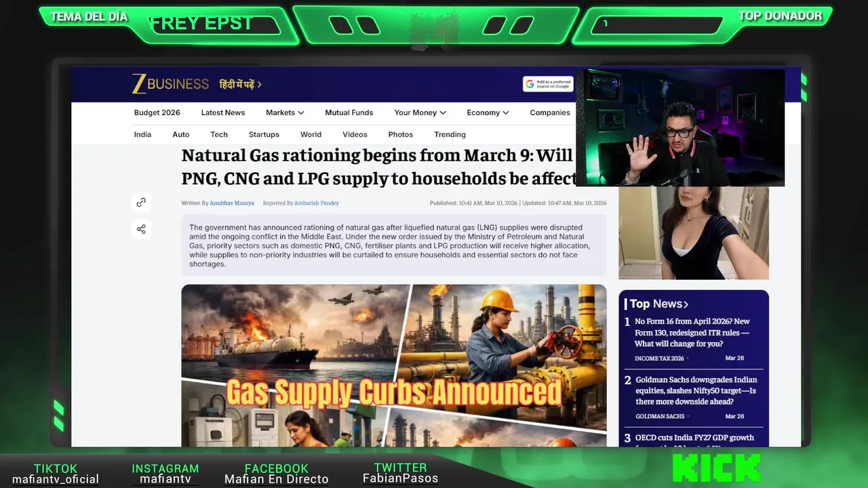Open the Budget 2026 menu item
Screen dimensions: 868x488
(x=157, y=113)
